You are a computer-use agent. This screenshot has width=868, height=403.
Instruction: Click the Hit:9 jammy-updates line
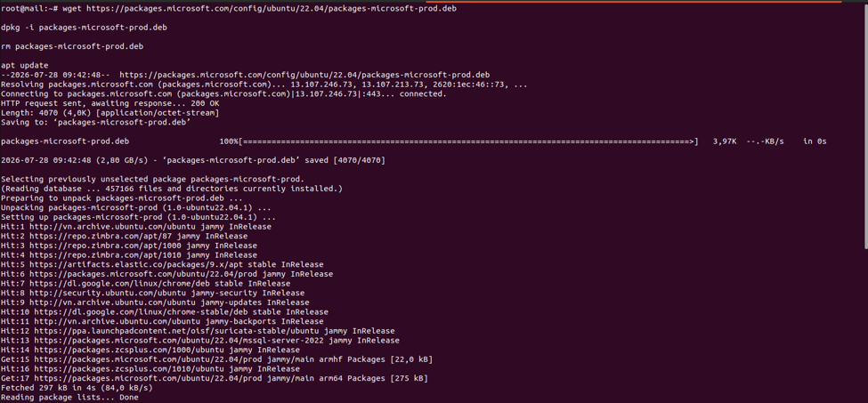(155, 302)
